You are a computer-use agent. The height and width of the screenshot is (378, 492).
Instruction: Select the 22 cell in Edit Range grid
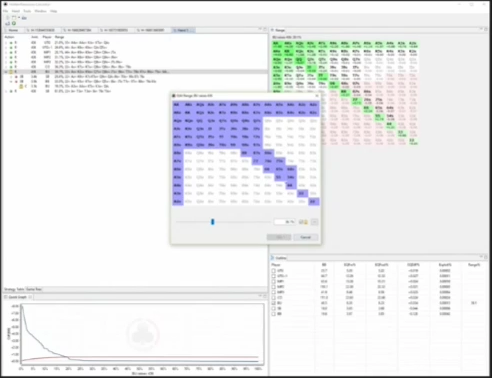[x=314, y=201]
